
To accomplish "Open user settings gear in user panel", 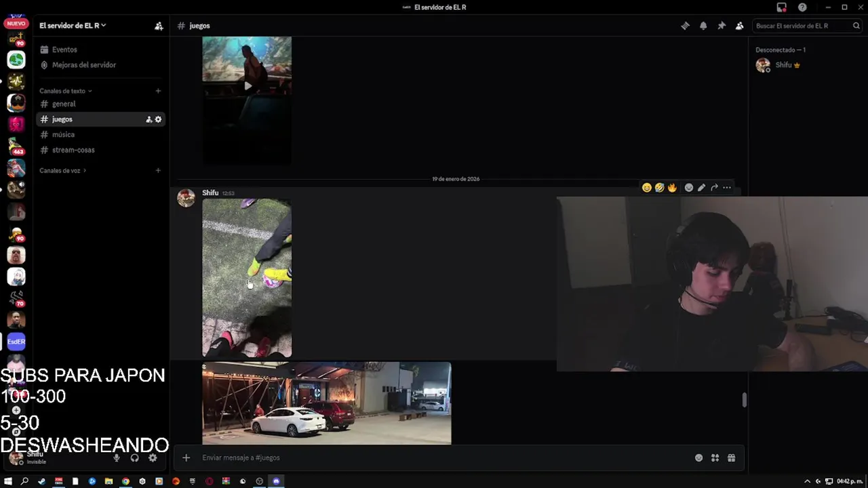I will pyautogui.click(x=153, y=458).
